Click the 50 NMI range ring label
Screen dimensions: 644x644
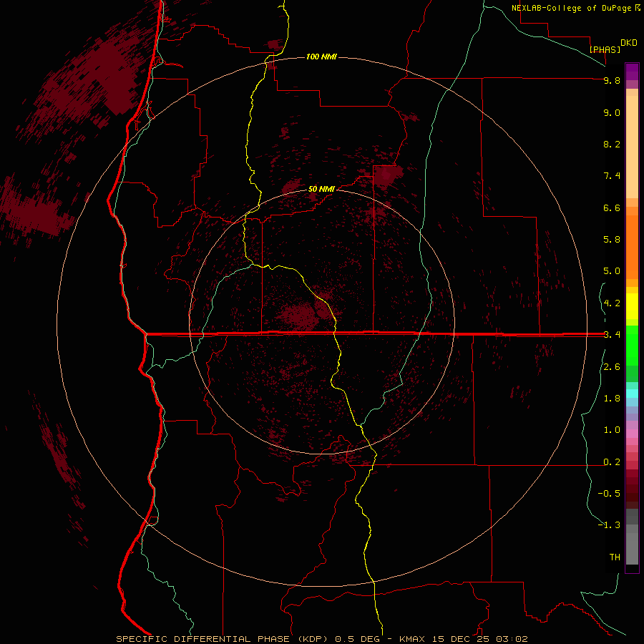(321, 189)
